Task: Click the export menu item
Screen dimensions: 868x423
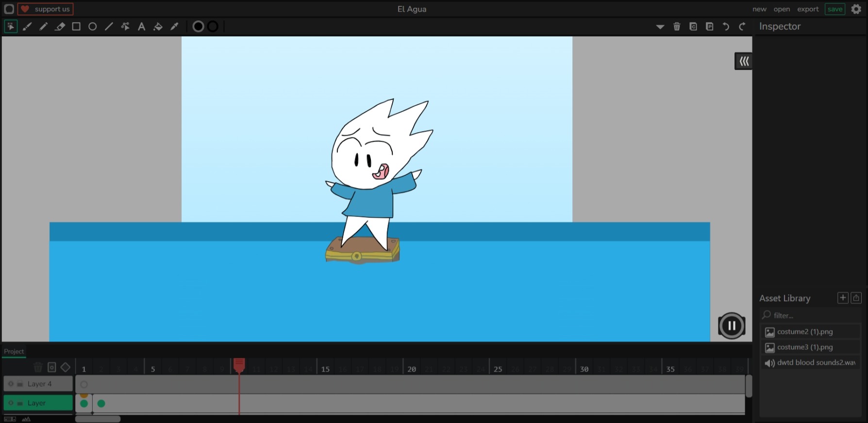Action: pyautogui.click(x=808, y=9)
